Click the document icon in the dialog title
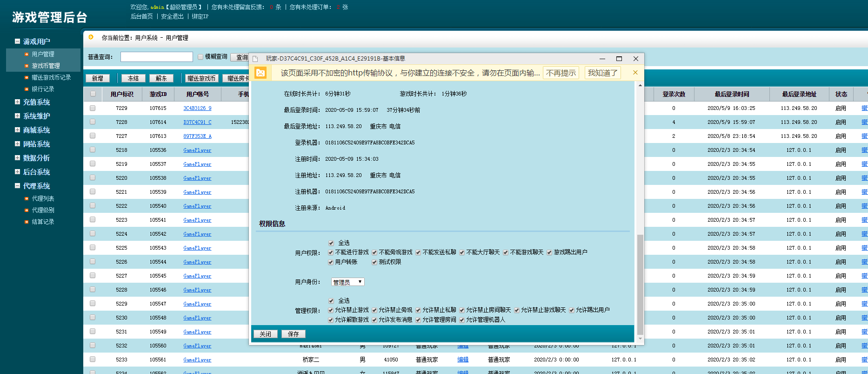The height and width of the screenshot is (374, 868). pyautogui.click(x=255, y=59)
